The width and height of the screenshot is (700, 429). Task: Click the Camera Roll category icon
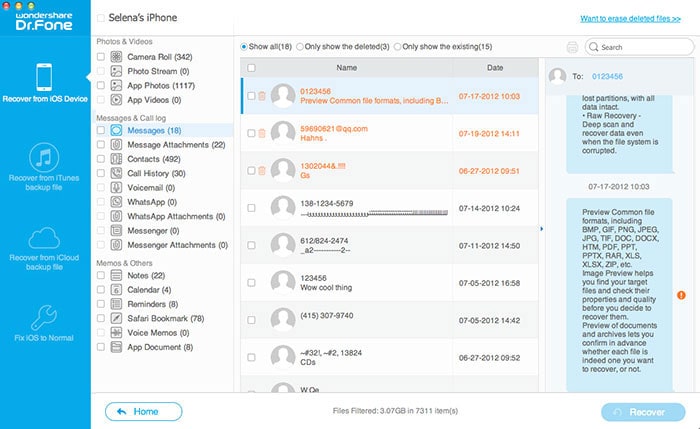(116, 57)
